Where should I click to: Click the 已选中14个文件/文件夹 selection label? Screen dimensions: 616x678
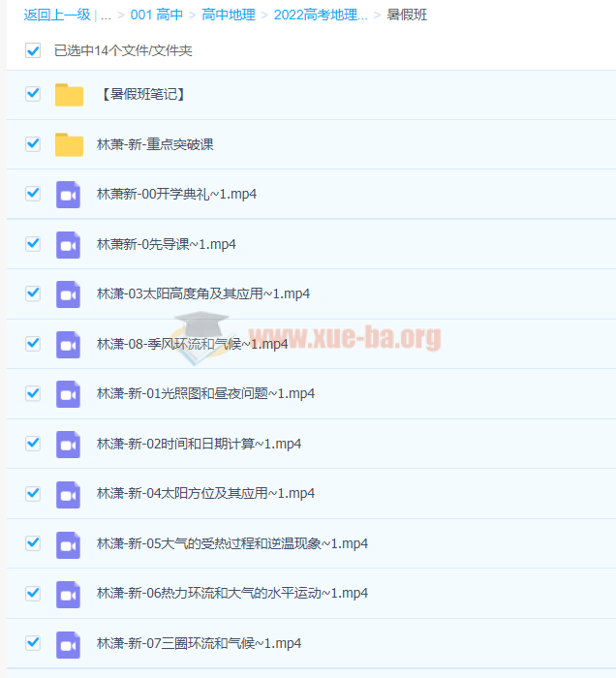[123, 50]
